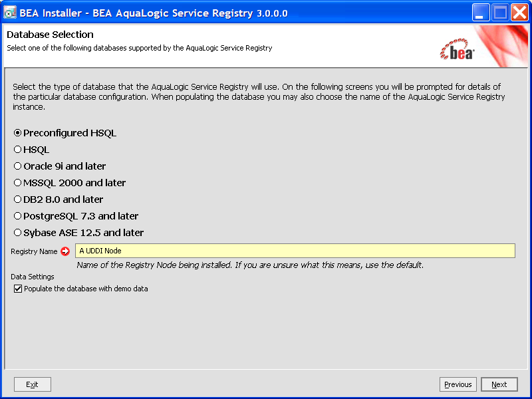Click the bea logo in header

click(457, 49)
